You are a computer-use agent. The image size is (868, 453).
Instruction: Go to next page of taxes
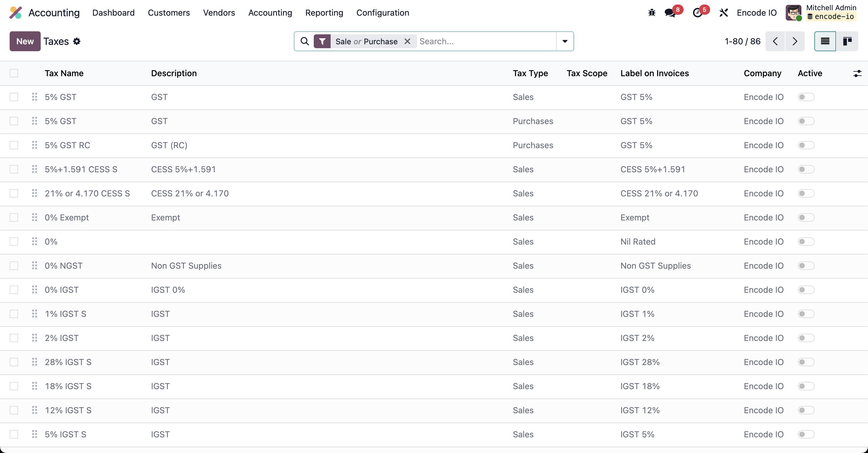coord(795,41)
